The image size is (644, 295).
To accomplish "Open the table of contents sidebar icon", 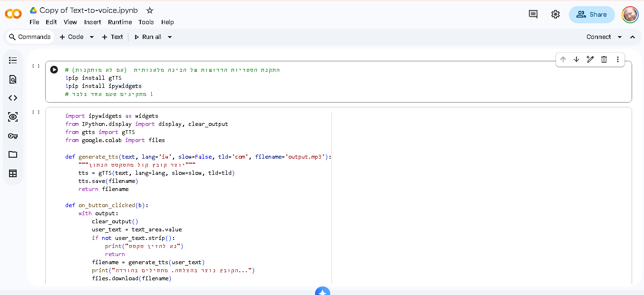I will [x=13, y=60].
